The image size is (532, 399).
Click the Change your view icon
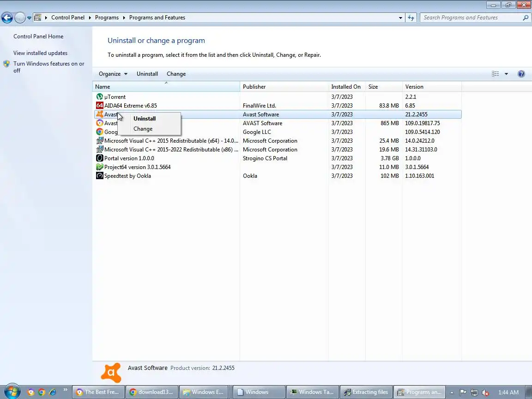coord(496,74)
